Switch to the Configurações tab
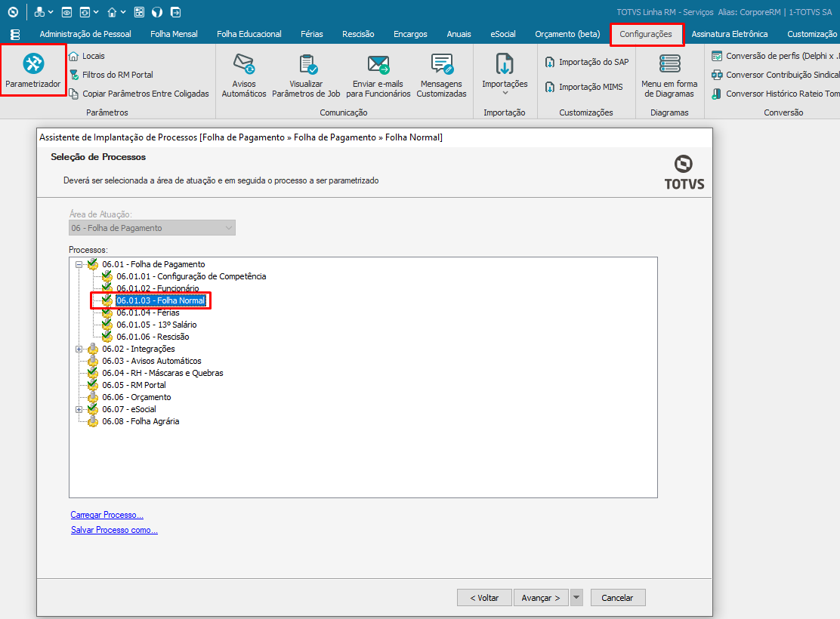840x619 pixels. [x=646, y=34]
